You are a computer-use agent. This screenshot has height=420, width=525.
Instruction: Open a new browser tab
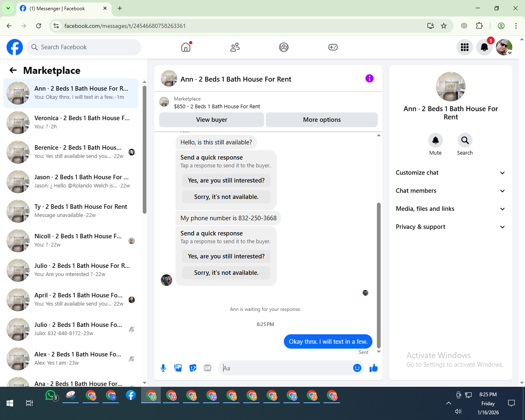pos(120,8)
